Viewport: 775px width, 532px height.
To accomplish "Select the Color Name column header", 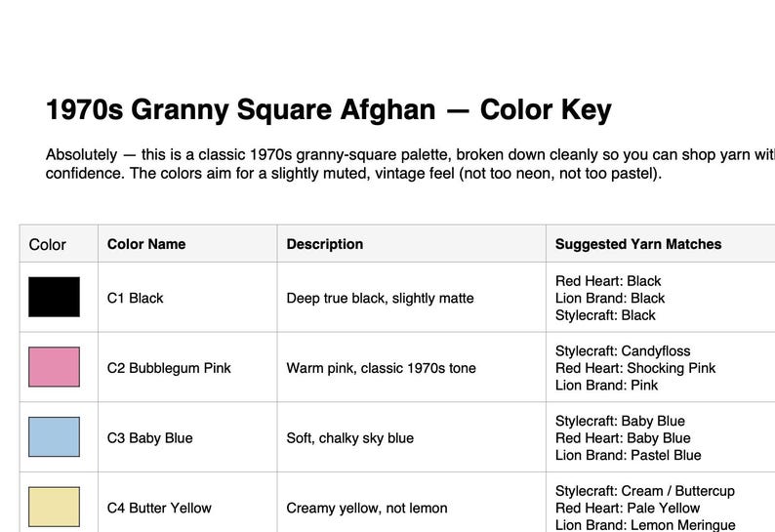I will click(146, 244).
